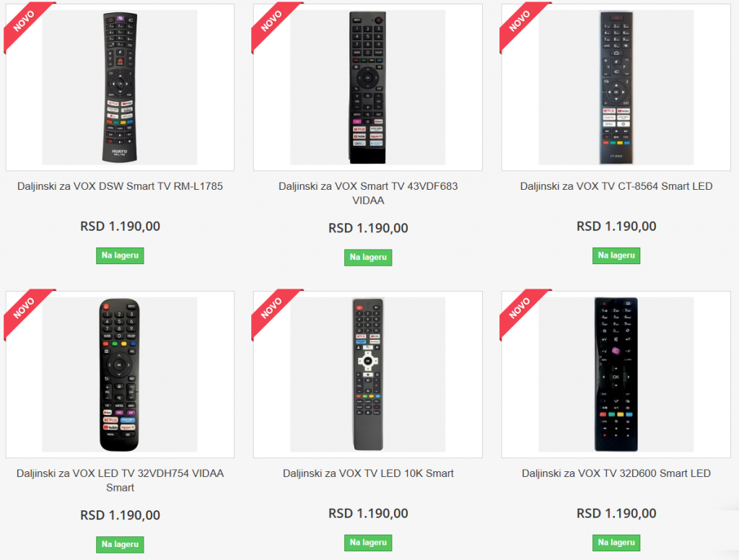Open the 32D600 Smart LED remote image
The width and height of the screenshot is (739, 560).
616,375
